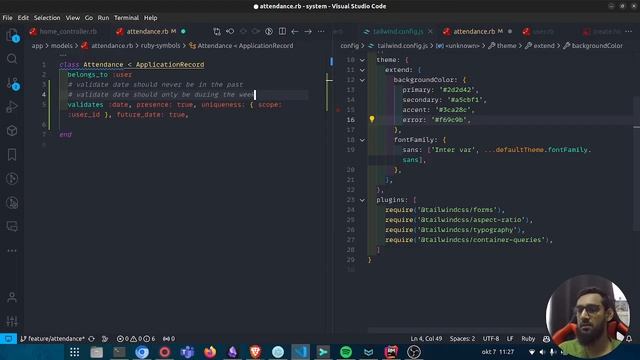The image size is (640, 360).
Task: Open Spotify from the taskbar
Action: click(346, 352)
